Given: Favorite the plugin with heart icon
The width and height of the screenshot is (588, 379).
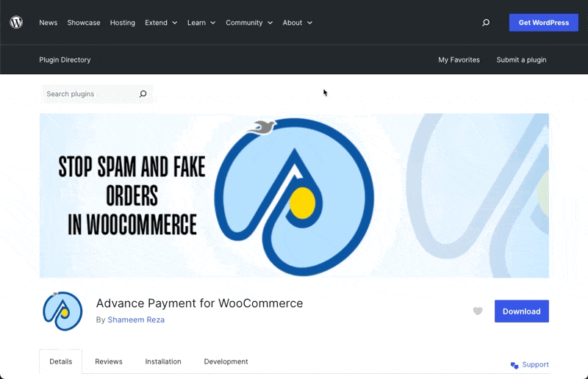Looking at the screenshot, I should (x=477, y=311).
